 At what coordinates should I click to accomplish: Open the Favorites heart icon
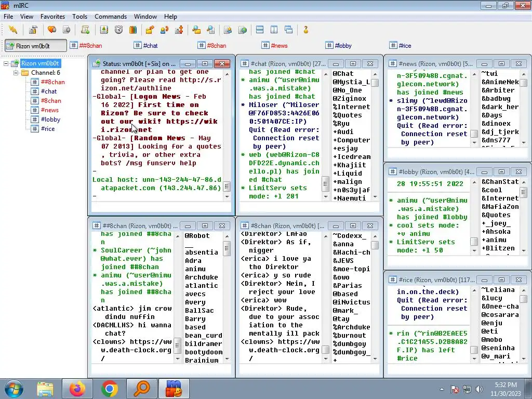[51, 30]
